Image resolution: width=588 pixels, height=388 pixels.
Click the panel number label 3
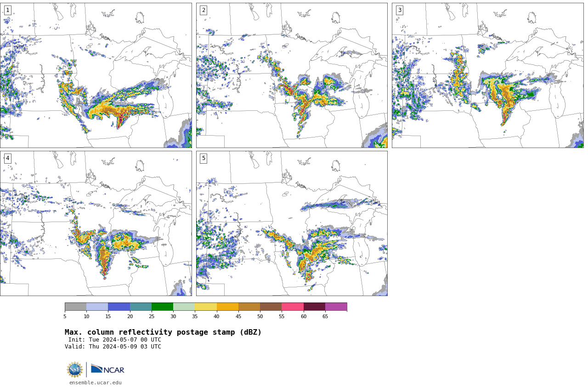(x=399, y=10)
